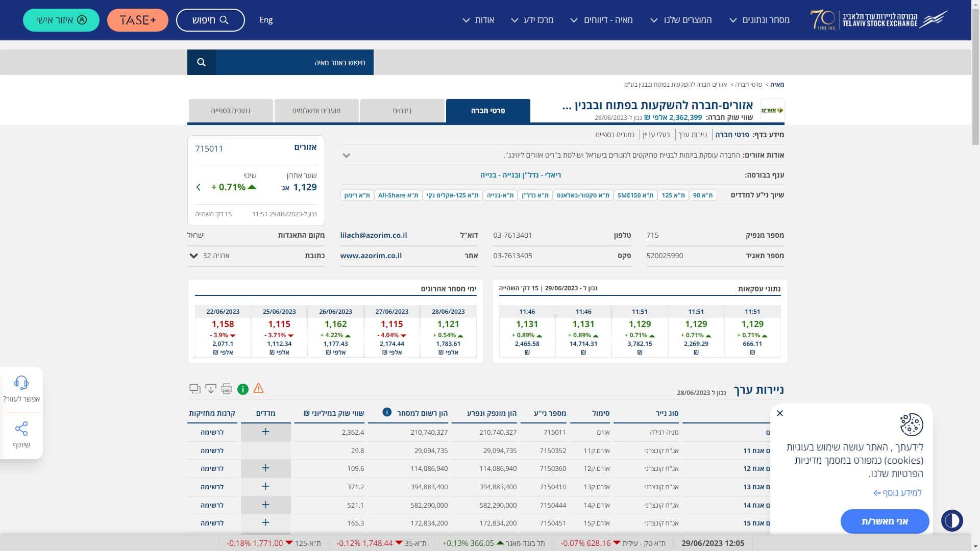The image size is (980, 551).
Task: Click the חיפוש search button in header
Action: [x=210, y=20]
